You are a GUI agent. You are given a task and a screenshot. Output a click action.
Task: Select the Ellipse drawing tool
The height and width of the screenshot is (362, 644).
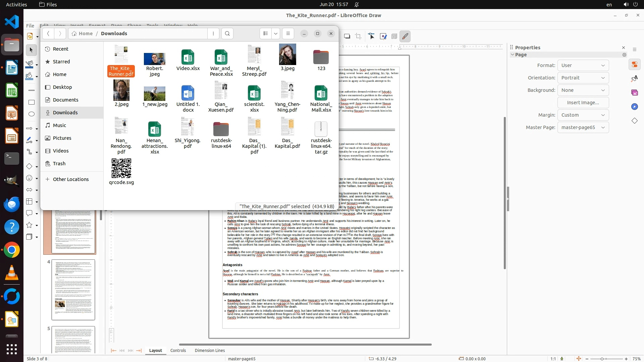click(32, 114)
